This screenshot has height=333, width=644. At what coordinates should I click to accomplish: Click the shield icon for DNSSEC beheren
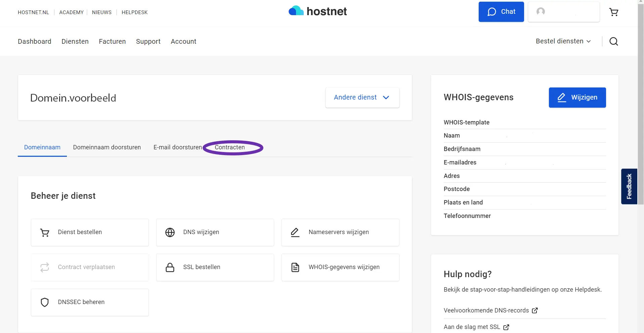(45, 302)
